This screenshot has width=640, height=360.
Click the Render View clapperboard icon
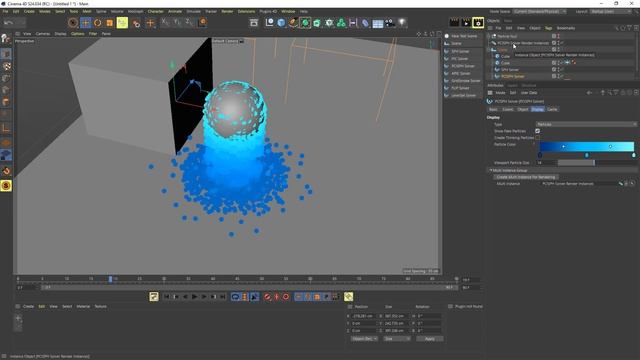(454, 23)
